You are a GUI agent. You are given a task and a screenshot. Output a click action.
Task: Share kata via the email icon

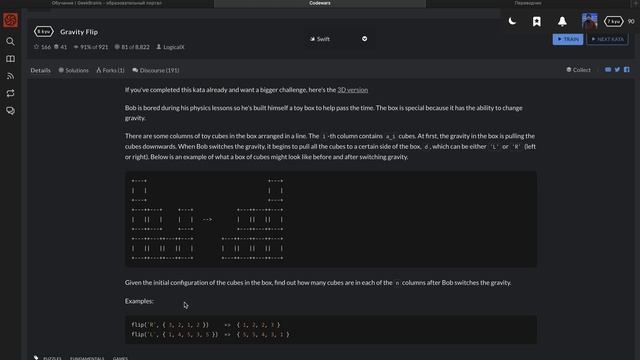[608, 70]
